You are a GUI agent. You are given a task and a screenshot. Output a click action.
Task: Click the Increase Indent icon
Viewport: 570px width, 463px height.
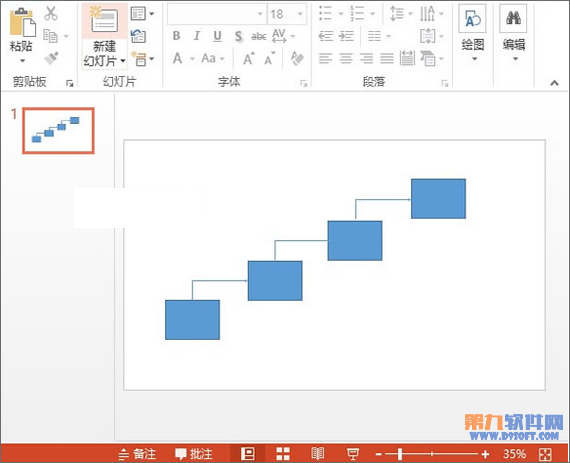[x=346, y=36]
